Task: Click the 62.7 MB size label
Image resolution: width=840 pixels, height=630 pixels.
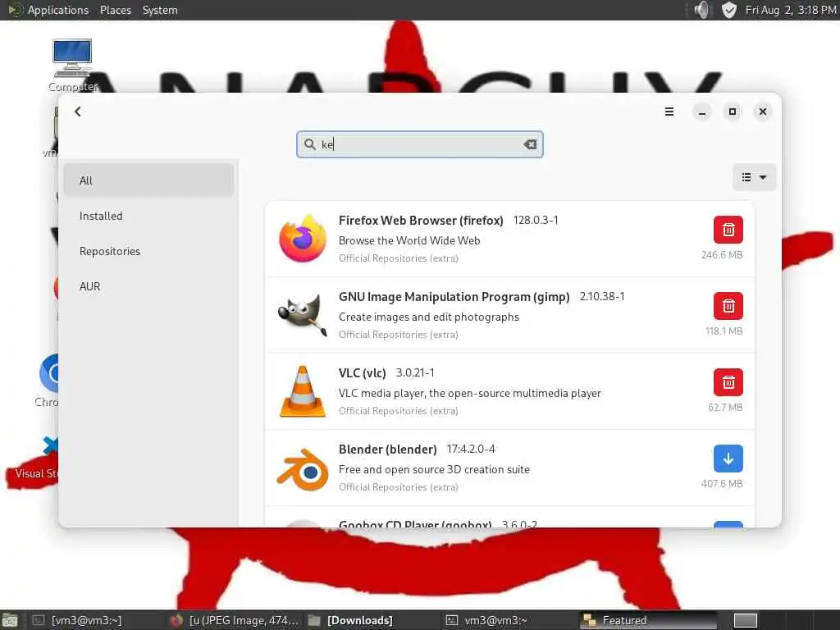Action: click(x=725, y=408)
